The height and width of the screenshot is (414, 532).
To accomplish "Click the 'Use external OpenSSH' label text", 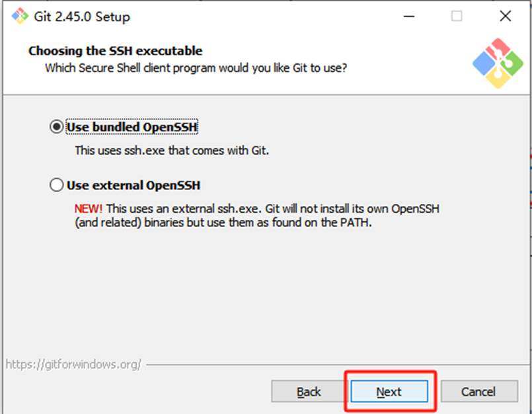I will tap(133, 186).
